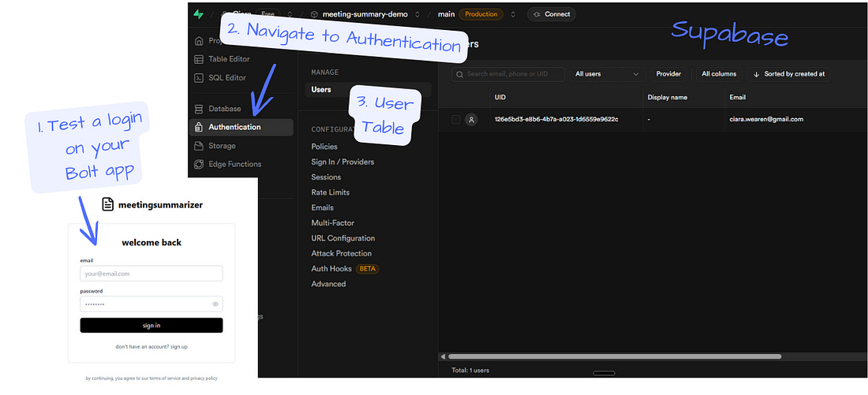Go to Edge Functions in sidebar
The height and width of the screenshot is (395, 868).
pyautogui.click(x=234, y=164)
